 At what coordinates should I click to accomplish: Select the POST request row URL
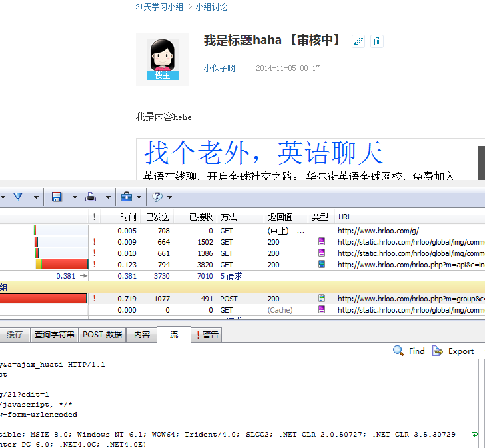(411, 299)
